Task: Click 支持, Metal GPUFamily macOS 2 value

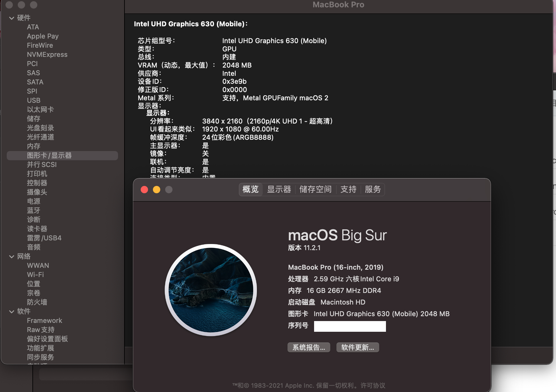Action: tap(275, 98)
